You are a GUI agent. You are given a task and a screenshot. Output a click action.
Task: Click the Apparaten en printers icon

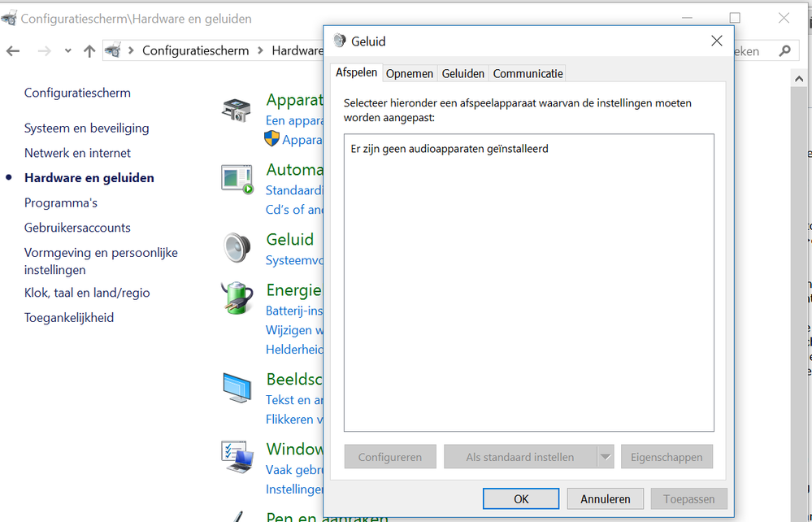237,110
